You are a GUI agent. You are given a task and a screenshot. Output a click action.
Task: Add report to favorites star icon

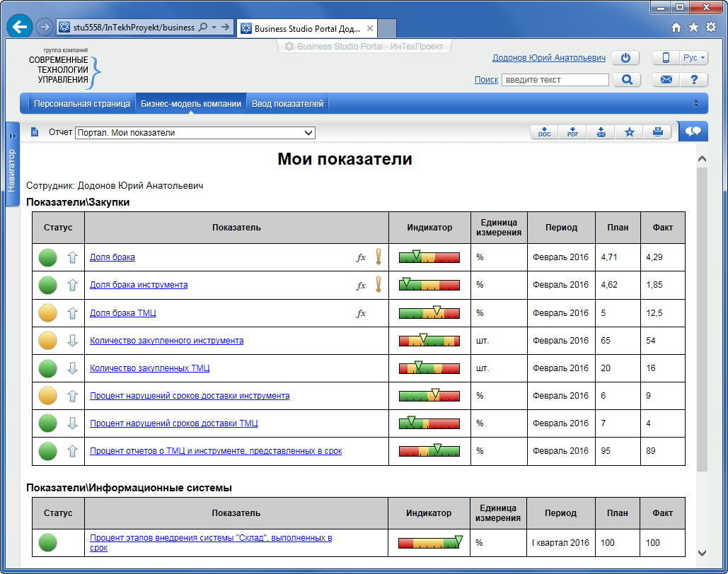pos(629,132)
